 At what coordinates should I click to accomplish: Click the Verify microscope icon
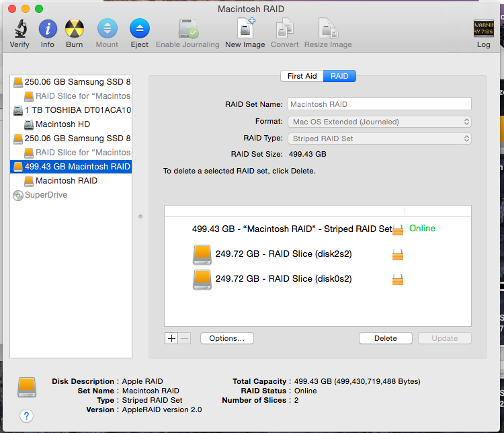click(20, 29)
